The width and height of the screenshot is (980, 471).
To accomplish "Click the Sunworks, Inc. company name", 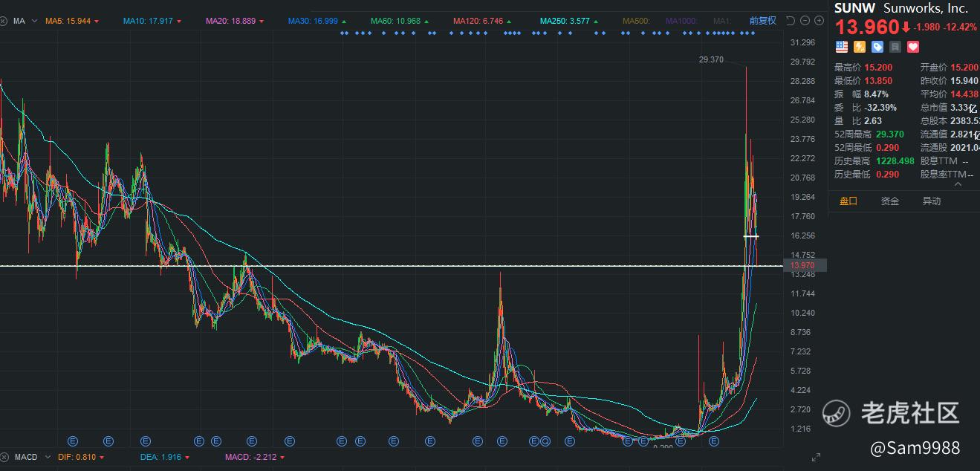I will pos(926,8).
